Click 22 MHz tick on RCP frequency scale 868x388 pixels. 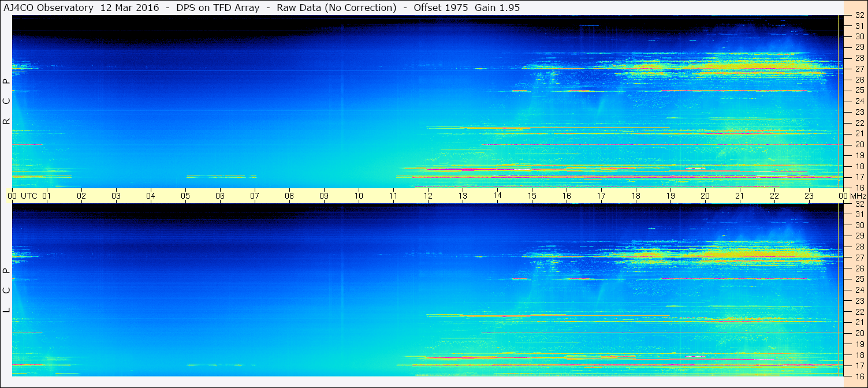coord(859,123)
